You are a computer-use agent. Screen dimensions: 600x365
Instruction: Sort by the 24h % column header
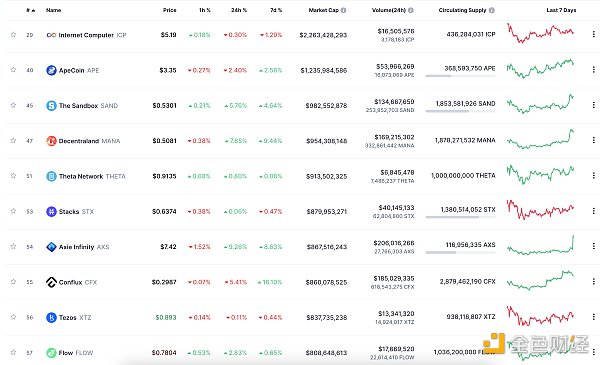[x=239, y=10]
